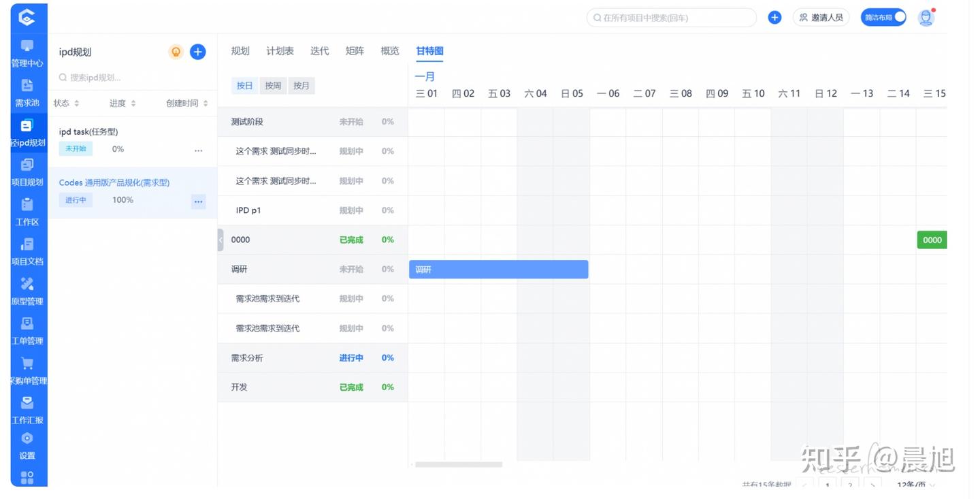Viewport: 980px width, 499px height.
Task: Open the 工作区 sidebar icon
Action: click(x=27, y=205)
